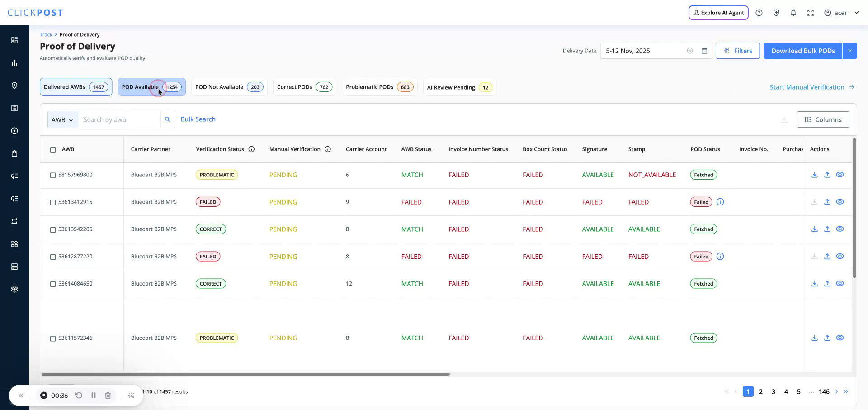
Task: Open the analytics bar chart sidebar icon
Action: click(14, 63)
